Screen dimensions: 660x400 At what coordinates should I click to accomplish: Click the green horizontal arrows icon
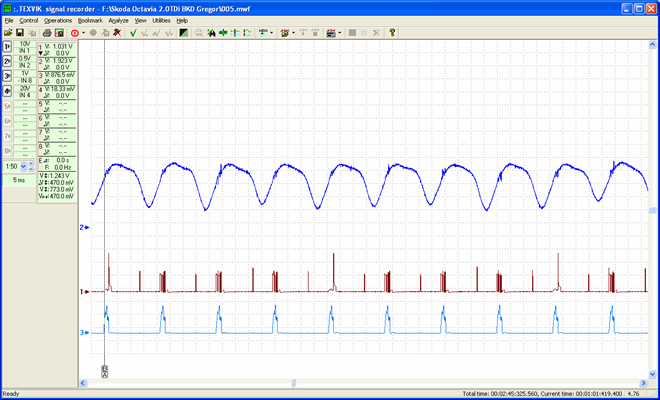224,33
